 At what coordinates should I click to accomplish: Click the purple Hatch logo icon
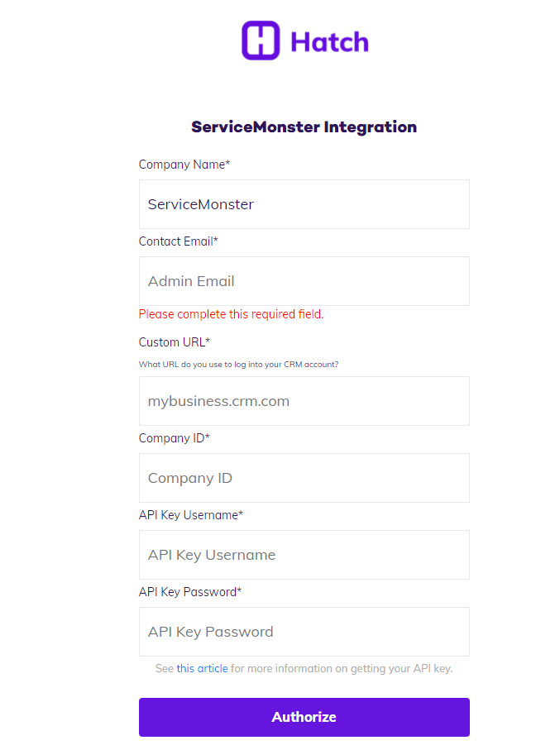click(261, 41)
